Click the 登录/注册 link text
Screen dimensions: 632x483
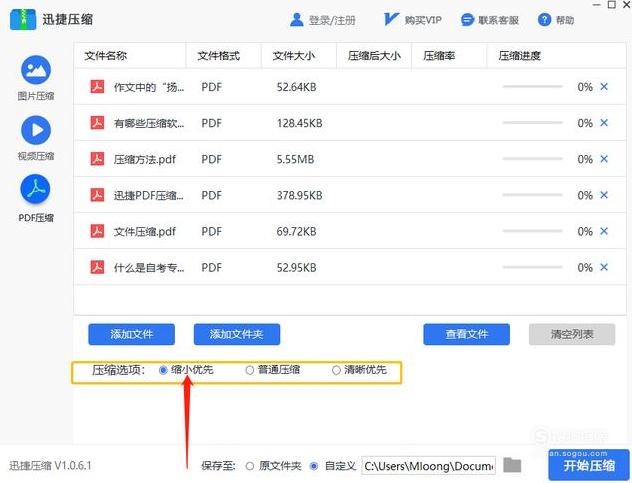[x=332, y=20]
